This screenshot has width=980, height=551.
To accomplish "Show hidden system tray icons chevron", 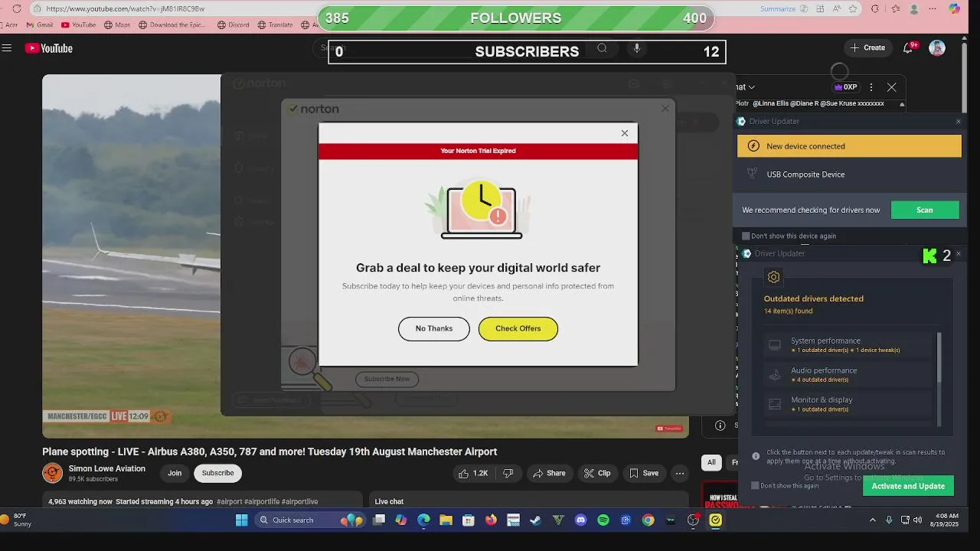I will click(872, 520).
